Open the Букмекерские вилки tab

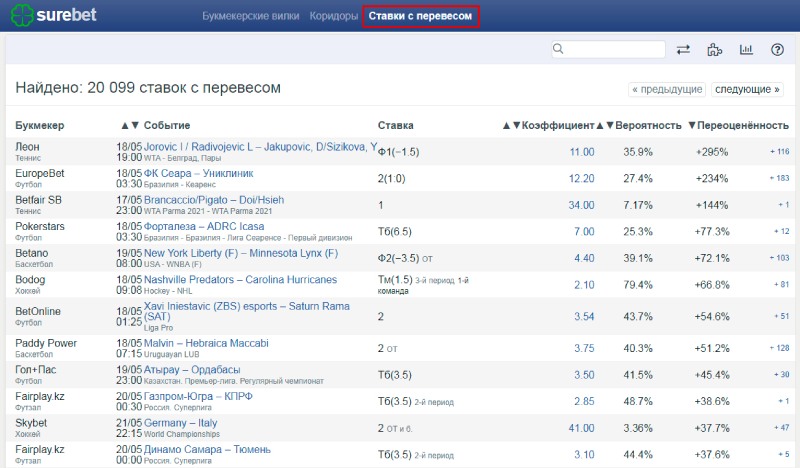click(x=251, y=16)
